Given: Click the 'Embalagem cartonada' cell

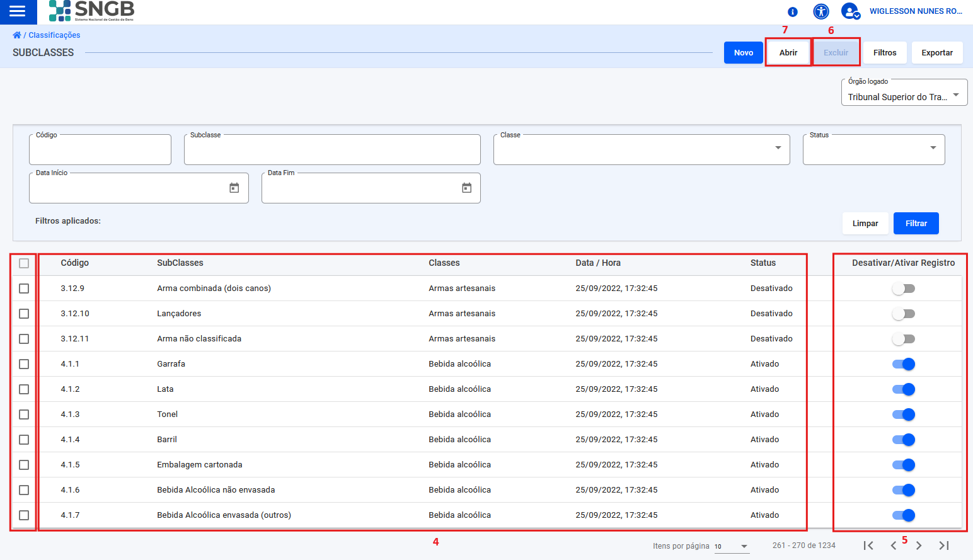Looking at the screenshot, I should click(200, 465).
